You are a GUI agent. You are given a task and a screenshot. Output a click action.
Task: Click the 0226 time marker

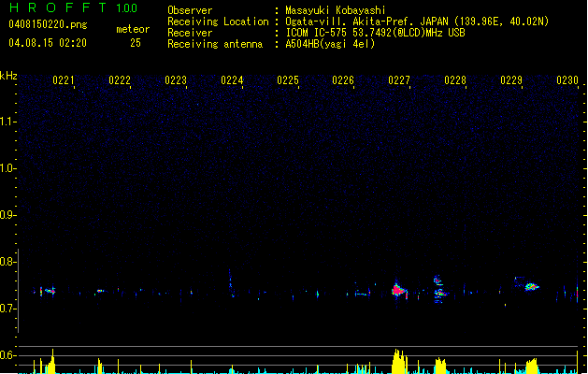click(x=343, y=80)
